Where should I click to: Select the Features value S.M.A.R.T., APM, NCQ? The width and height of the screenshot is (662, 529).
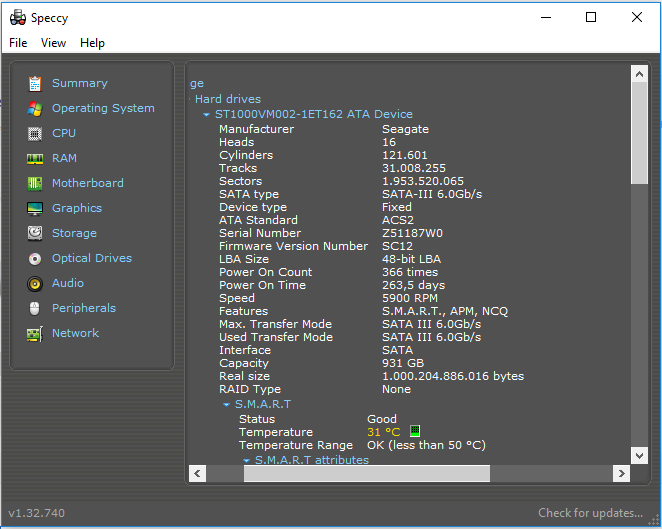click(445, 311)
